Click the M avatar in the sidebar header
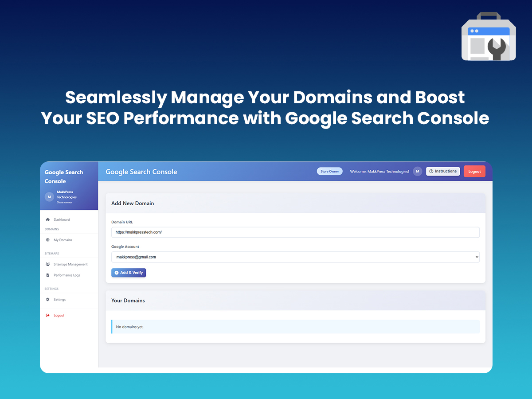Image resolution: width=532 pixels, height=399 pixels. pos(49,197)
